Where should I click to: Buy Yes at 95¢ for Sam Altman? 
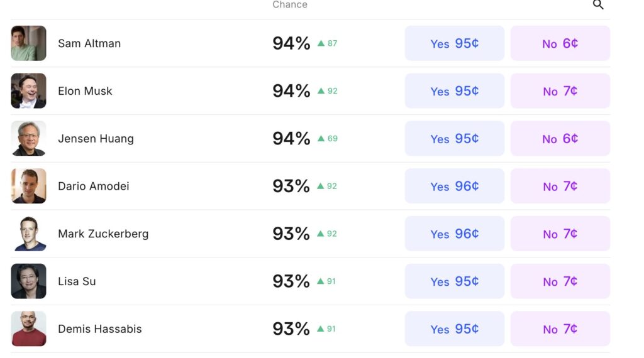[454, 43]
